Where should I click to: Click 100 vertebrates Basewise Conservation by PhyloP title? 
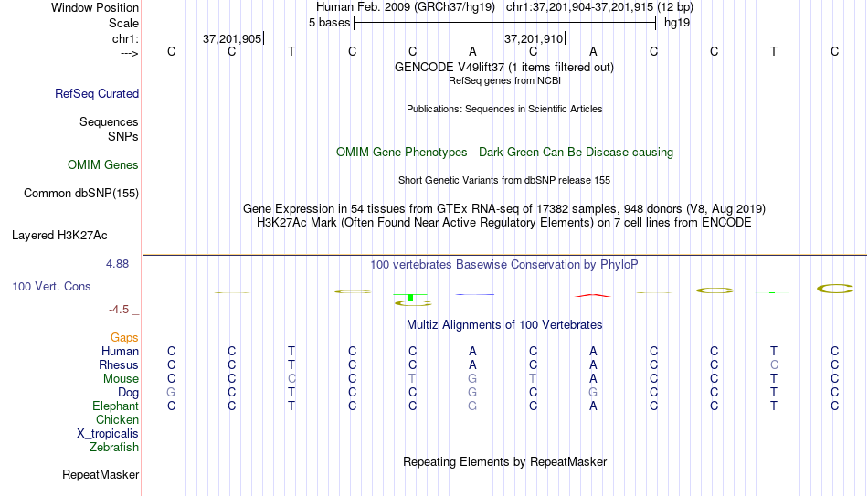[x=504, y=265]
